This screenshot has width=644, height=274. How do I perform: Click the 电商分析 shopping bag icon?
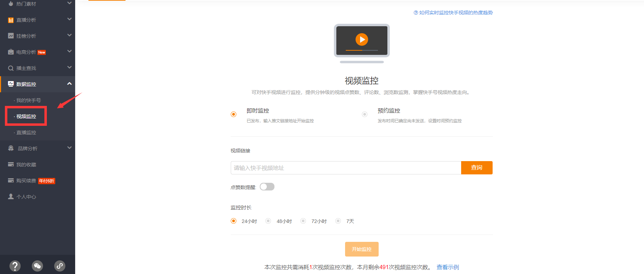point(11,52)
